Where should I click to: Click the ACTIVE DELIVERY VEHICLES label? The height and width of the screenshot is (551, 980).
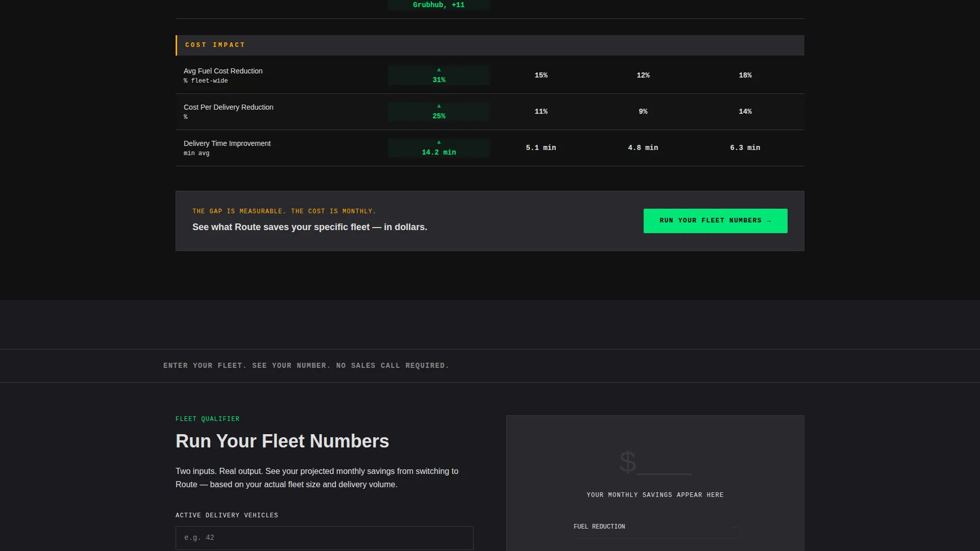click(x=227, y=515)
